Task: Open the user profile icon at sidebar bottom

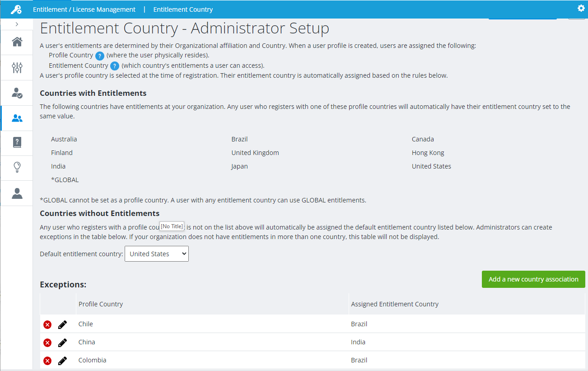Action: point(17,193)
